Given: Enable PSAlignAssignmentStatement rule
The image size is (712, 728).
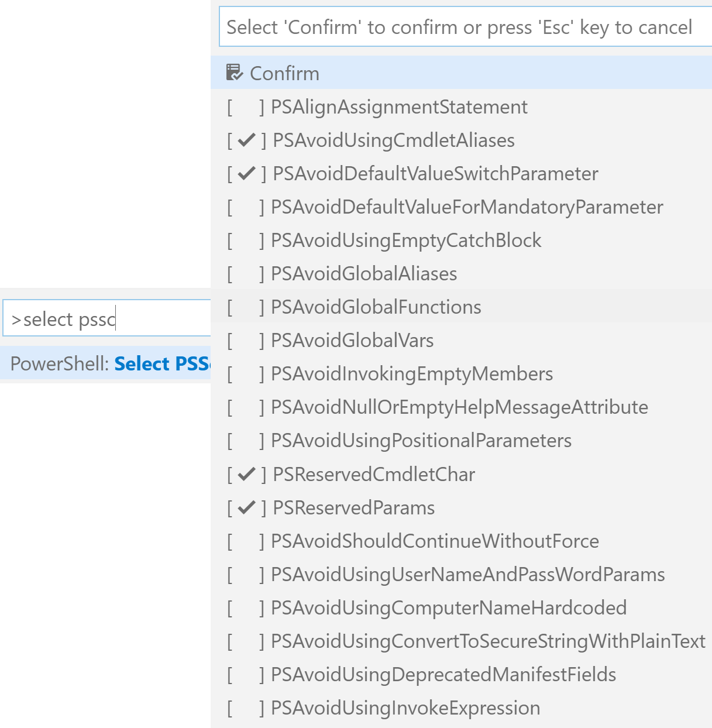Looking at the screenshot, I should click(x=461, y=107).
